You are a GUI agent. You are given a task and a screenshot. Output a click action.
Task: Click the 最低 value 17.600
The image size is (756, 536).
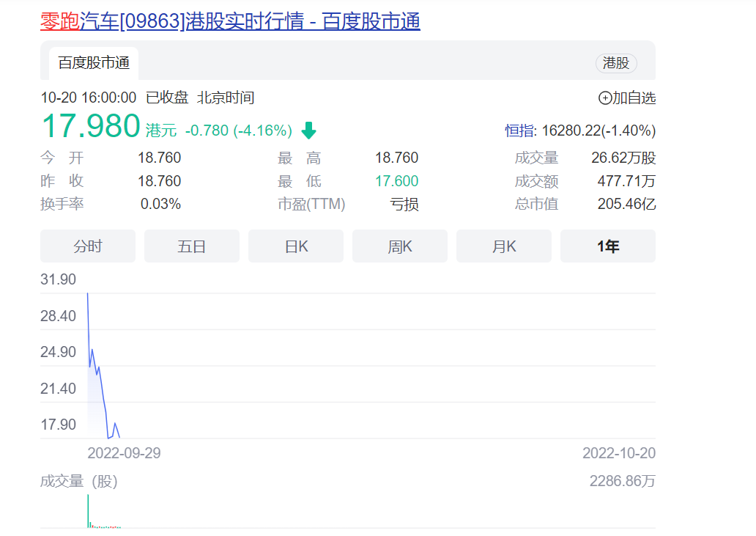[x=397, y=181]
